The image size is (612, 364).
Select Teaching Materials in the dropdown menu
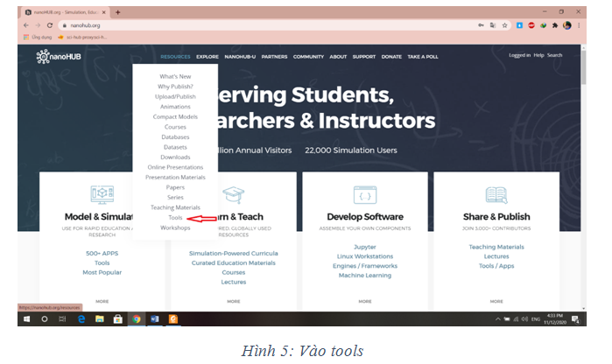point(175,207)
